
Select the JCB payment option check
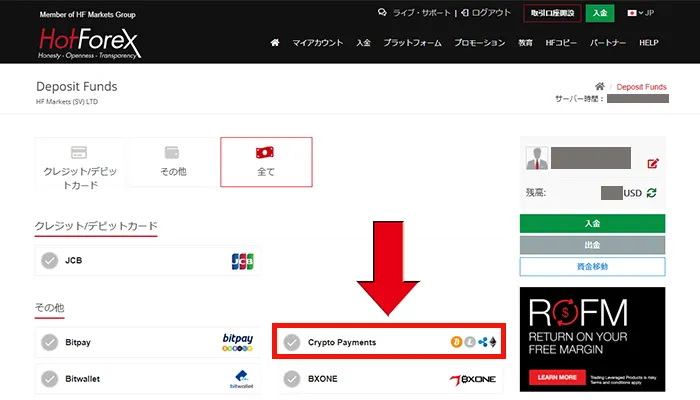pos(50,260)
